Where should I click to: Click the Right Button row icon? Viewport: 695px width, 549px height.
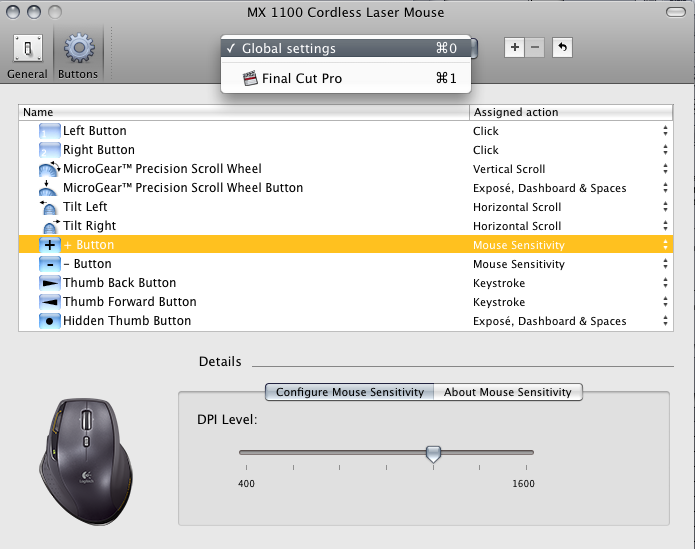click(49, 150)
